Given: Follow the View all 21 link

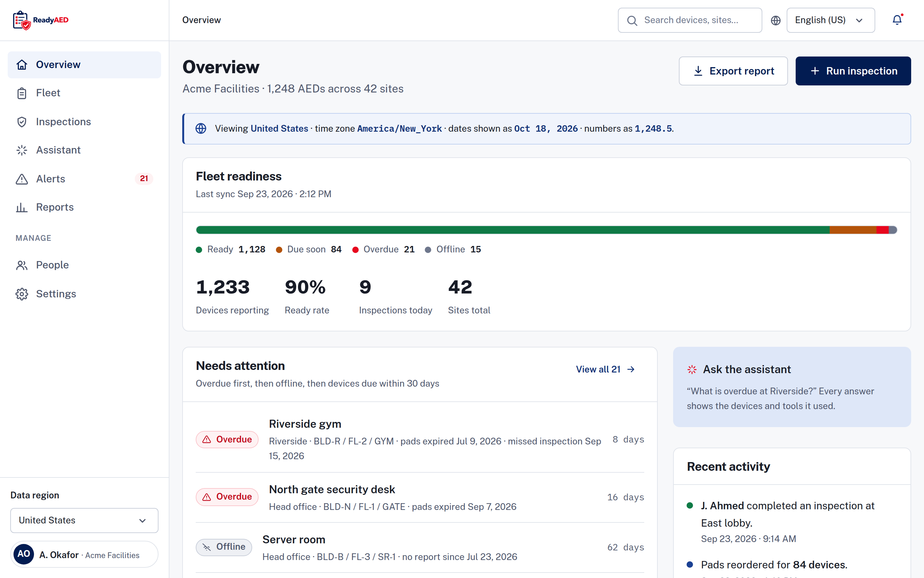Looking at the screenshot, I should coord(605,369).
